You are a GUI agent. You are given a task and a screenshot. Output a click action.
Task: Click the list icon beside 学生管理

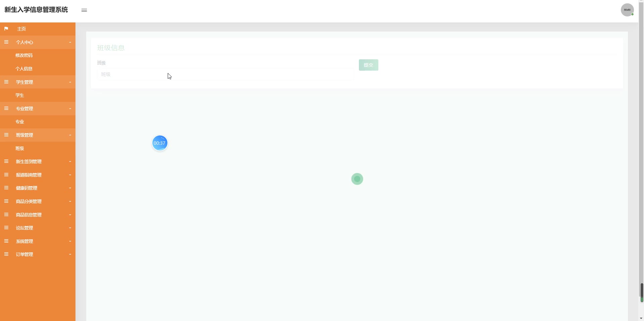[x=6, y=82]
